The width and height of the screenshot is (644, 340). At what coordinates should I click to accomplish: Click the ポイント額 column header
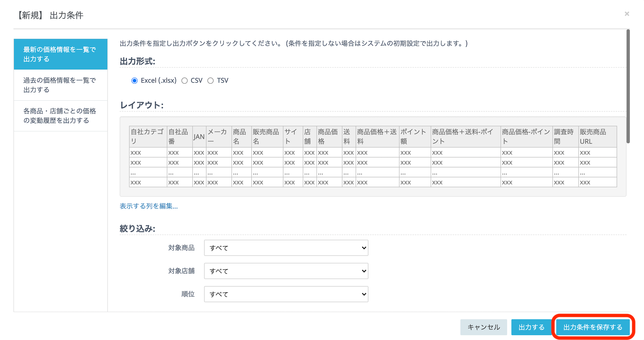pos(414,136)
